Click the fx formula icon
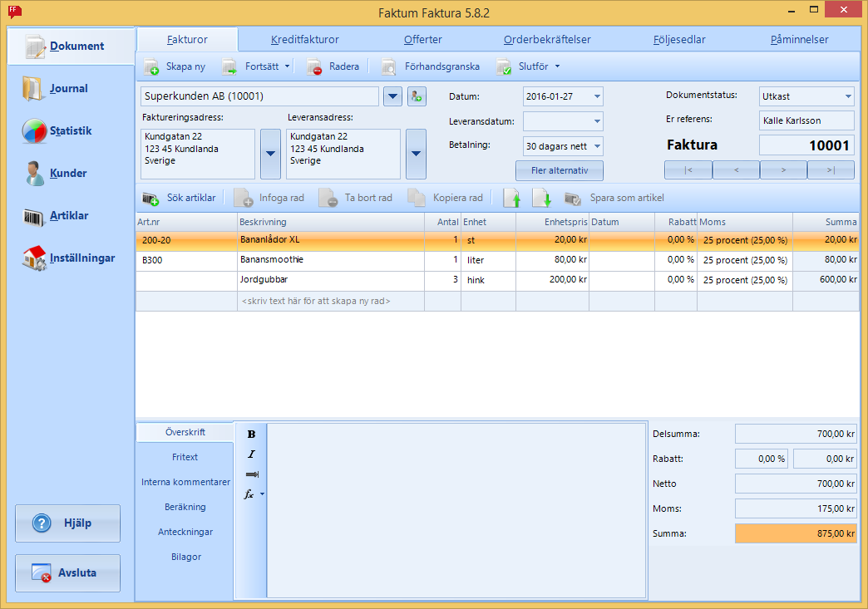Image resolution: width=868 pixels, height=609 pixels. (249, 494)
